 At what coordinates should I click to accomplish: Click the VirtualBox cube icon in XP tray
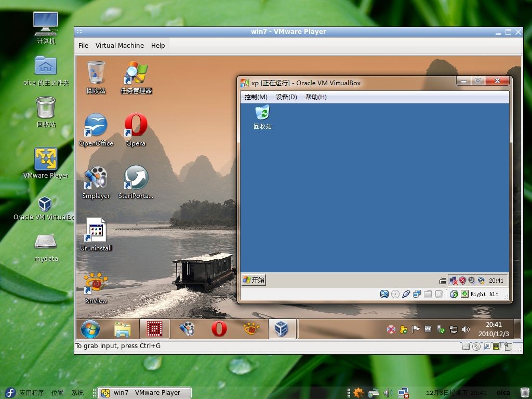(x=481, y=280)
